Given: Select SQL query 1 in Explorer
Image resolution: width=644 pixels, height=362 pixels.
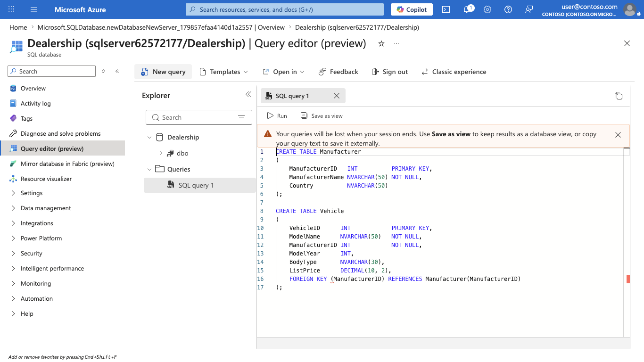Looking at the screenshot, I should [199, 185].
